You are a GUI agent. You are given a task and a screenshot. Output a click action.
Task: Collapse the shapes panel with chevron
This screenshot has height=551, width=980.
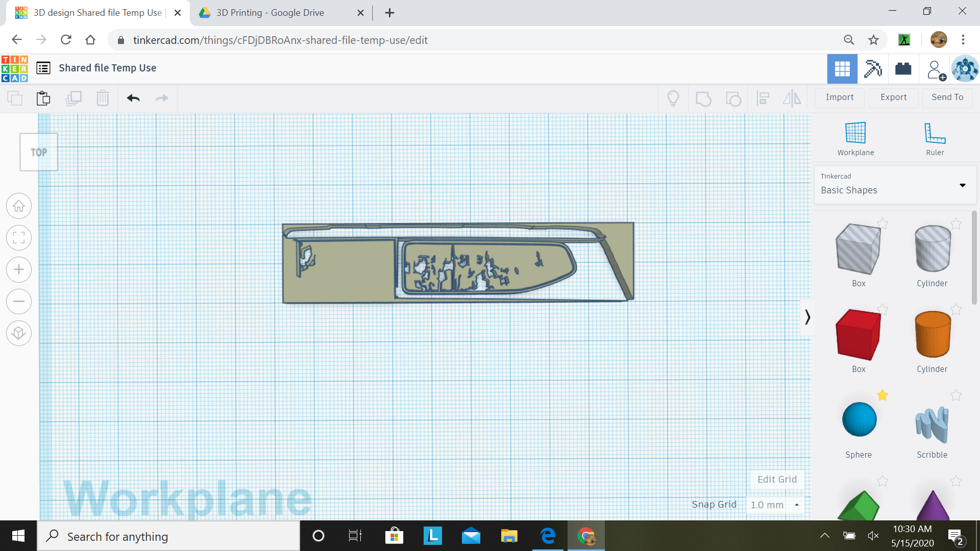tap(807, 317)
